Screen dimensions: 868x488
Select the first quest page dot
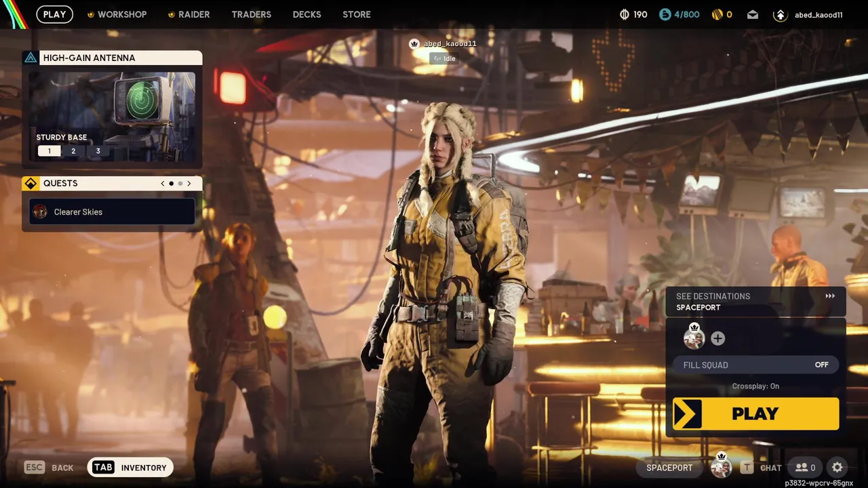tap(171, 184)
